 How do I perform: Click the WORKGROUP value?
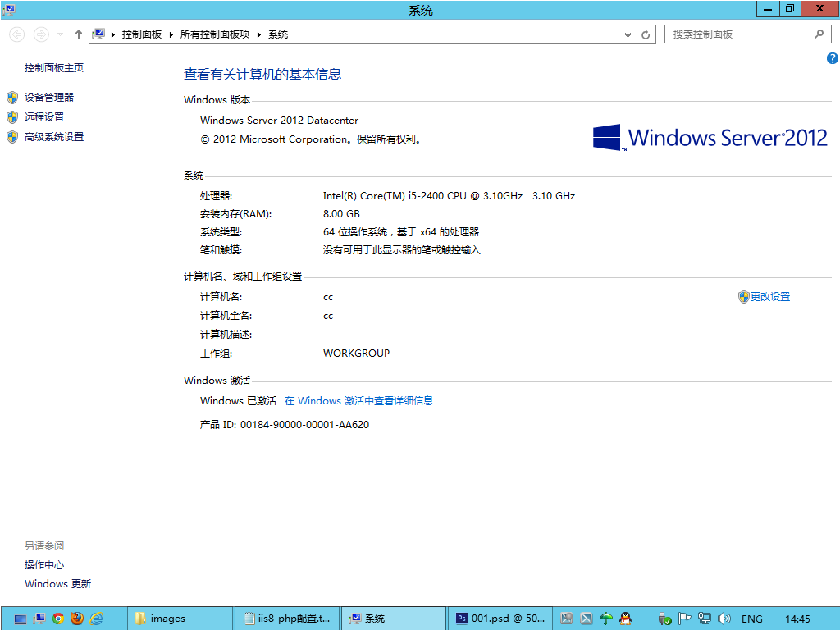[x=356, y=353]
